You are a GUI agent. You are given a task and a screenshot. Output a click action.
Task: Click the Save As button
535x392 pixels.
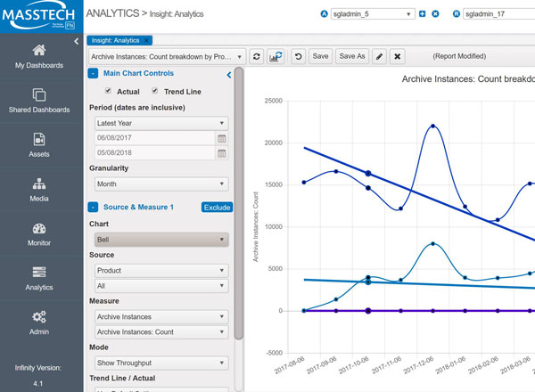pos(352,57)
